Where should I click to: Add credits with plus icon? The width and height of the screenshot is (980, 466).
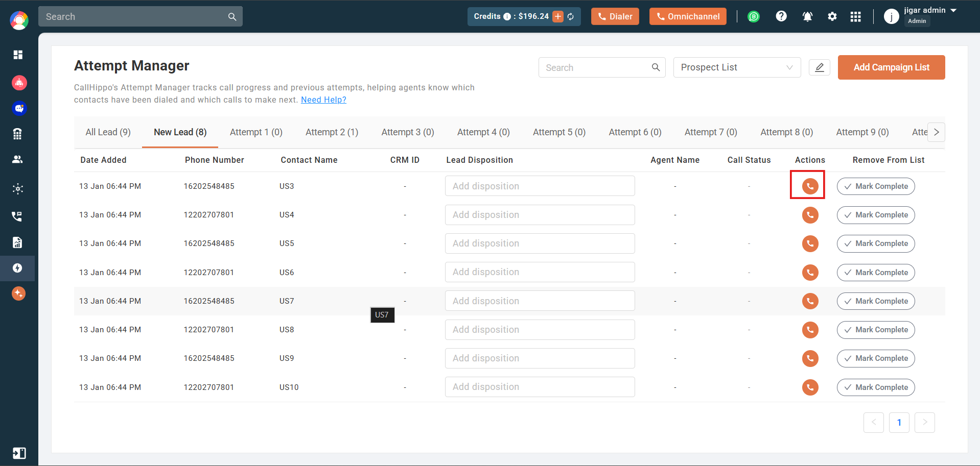558,17
